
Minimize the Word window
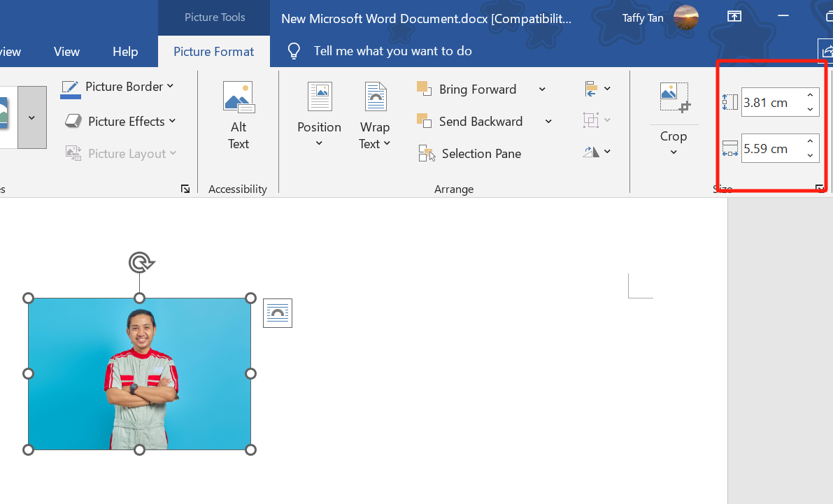pos(783,17)
